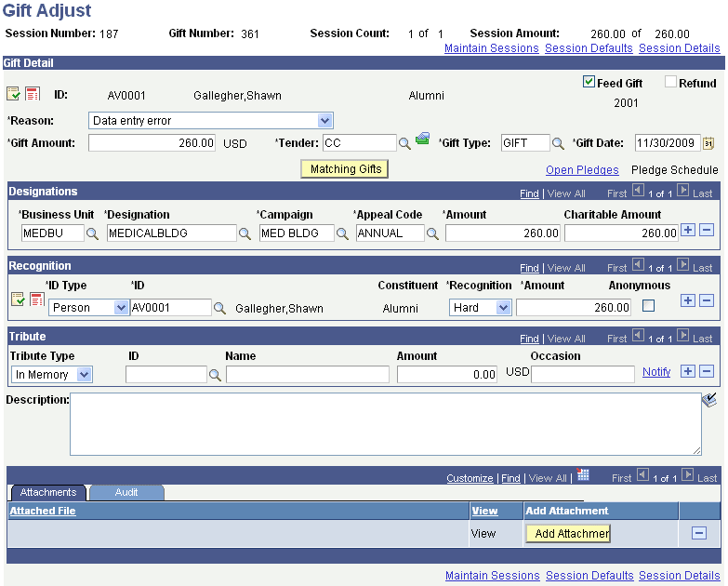Image resolution: width=728 pixels, height=586 pixels.
Task: Click Customize in attachments grid
Action: (470, 478)
